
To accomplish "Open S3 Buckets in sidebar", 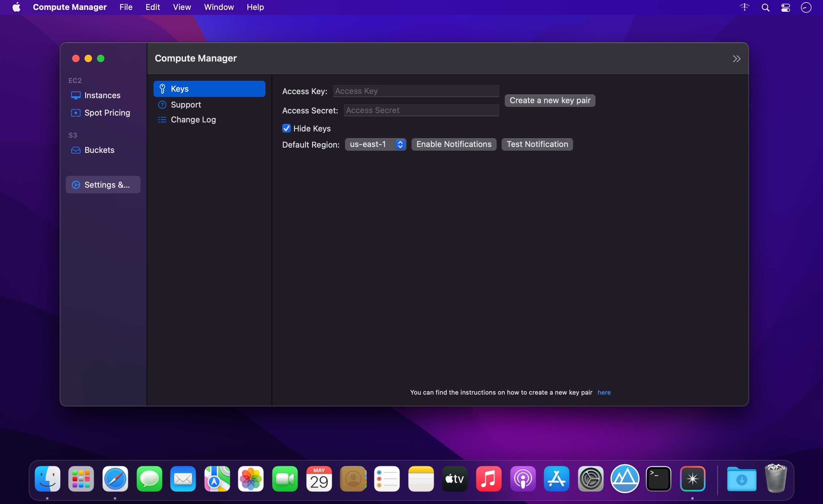I will coord(99,150).
